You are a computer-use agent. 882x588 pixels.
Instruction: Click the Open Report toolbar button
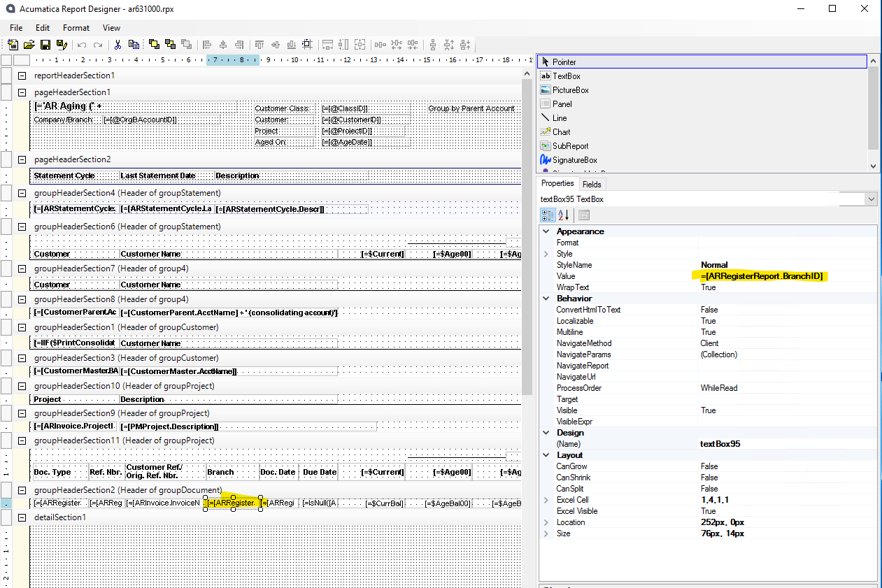[x=28, y=44]
